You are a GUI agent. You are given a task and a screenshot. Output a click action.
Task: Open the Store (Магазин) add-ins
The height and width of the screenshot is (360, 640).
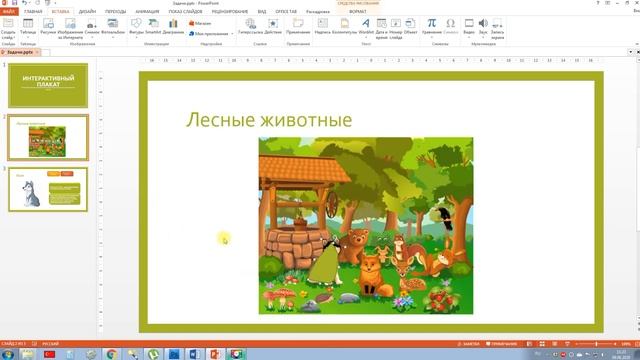tap(200, 24)
